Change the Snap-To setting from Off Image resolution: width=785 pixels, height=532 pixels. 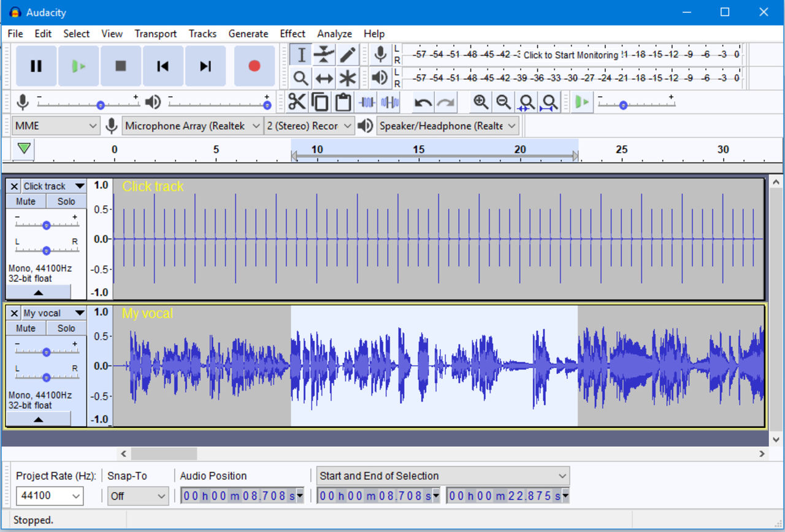click(138, 496)
